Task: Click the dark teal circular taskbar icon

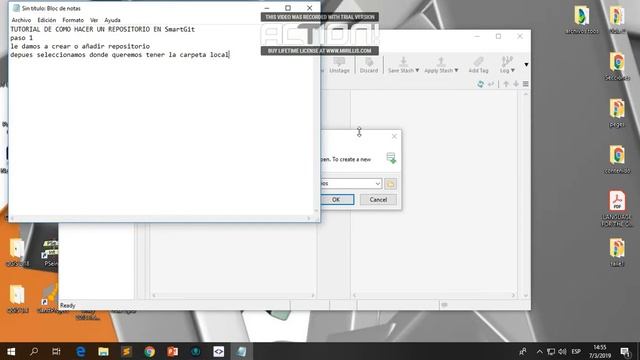Action: [x=196, y=351]
